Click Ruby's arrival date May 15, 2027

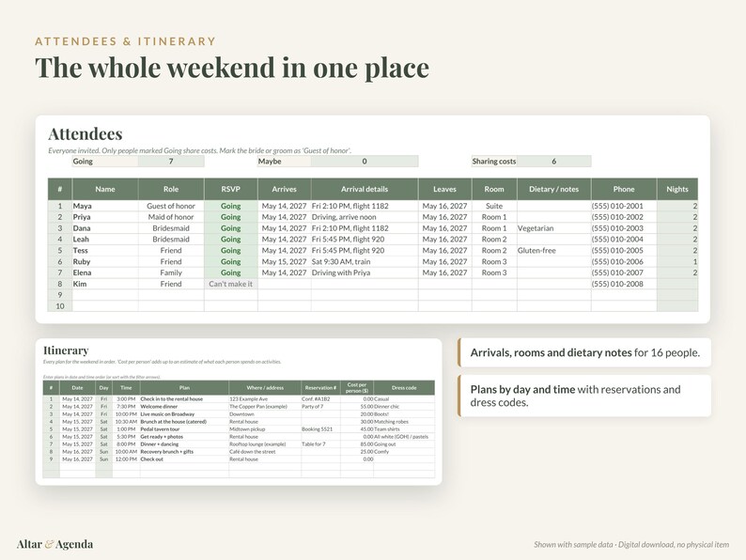[x=284, y=262]
